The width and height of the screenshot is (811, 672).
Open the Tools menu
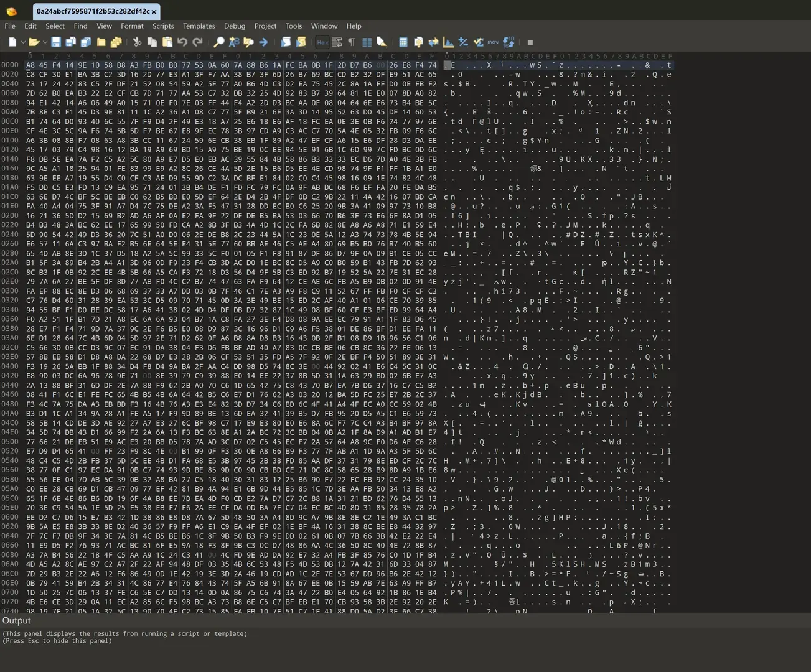[294, 26]
